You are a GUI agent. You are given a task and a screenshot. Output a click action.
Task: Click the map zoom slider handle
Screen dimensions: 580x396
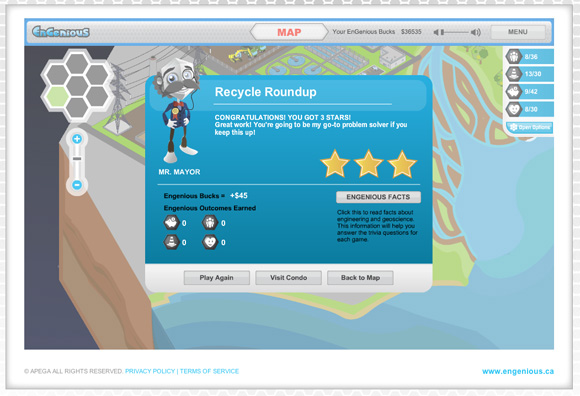point(77,159)
